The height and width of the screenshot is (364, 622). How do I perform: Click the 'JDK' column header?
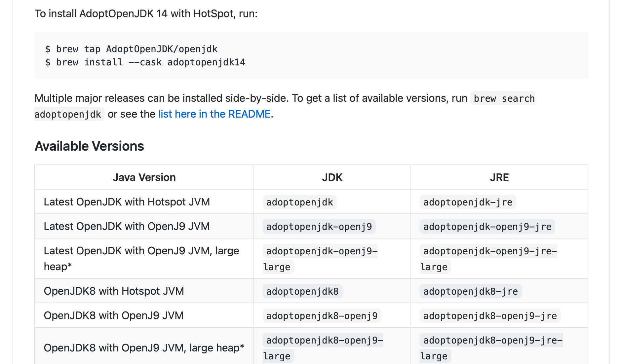click(332, 177)
